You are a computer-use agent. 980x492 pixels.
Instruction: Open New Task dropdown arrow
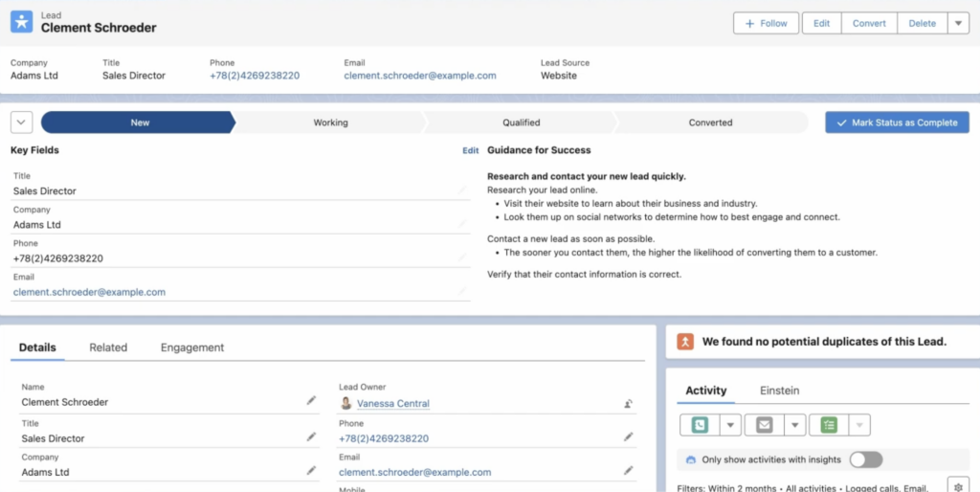[x=859, y=425]
